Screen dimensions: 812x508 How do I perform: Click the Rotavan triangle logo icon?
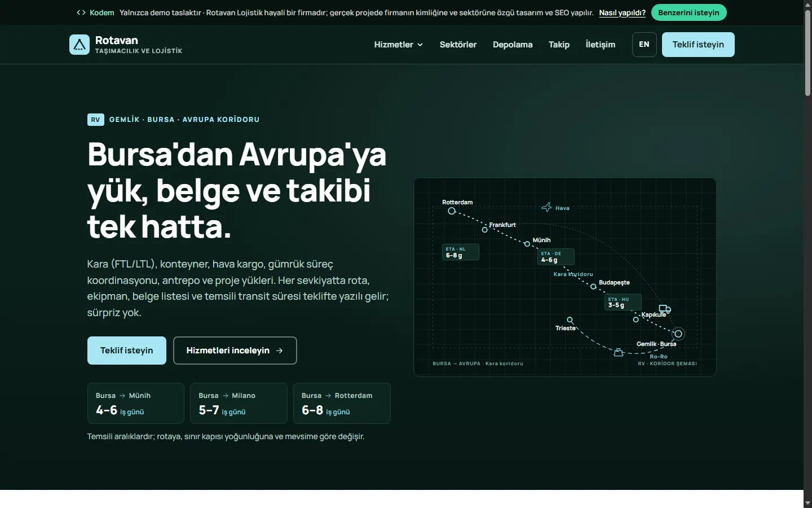coord(80,45)
